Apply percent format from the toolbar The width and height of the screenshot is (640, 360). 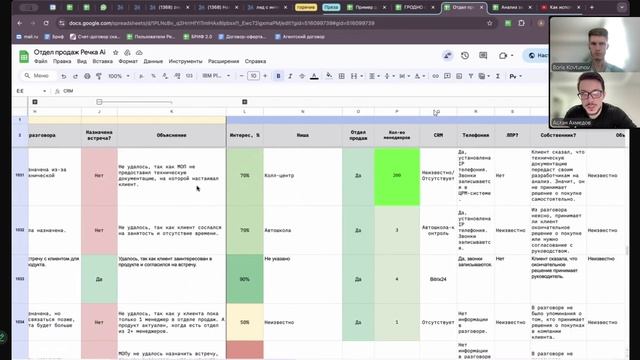(x=153, y=76)
